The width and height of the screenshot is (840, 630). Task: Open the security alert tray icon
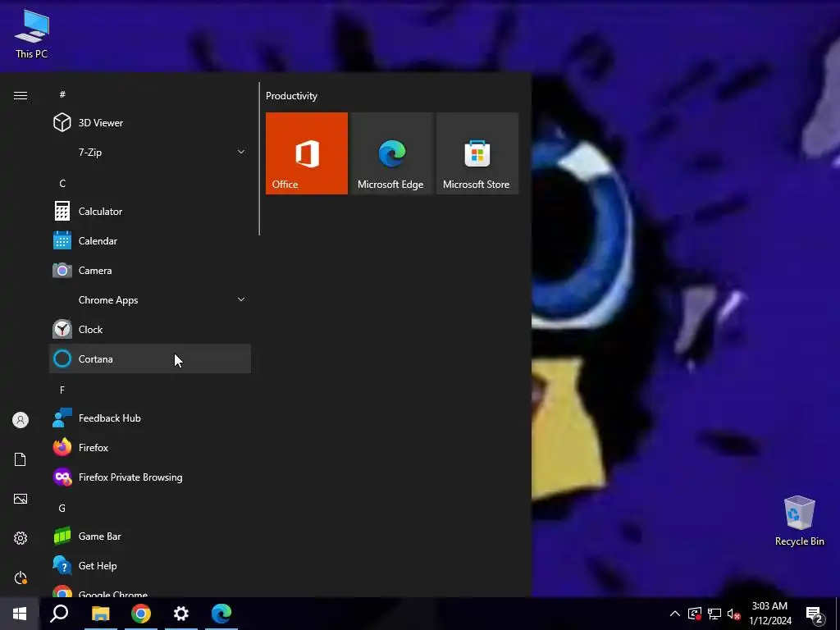[695, 614]
